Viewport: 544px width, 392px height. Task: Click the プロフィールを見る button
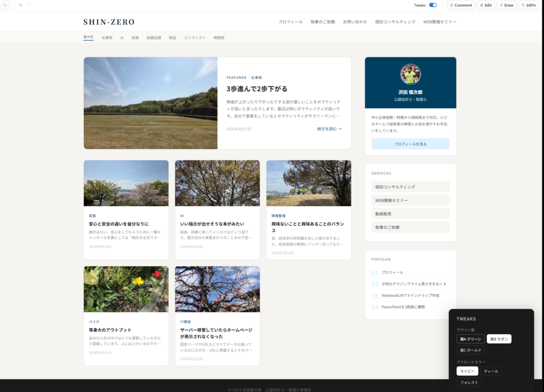tap(410, 144)
